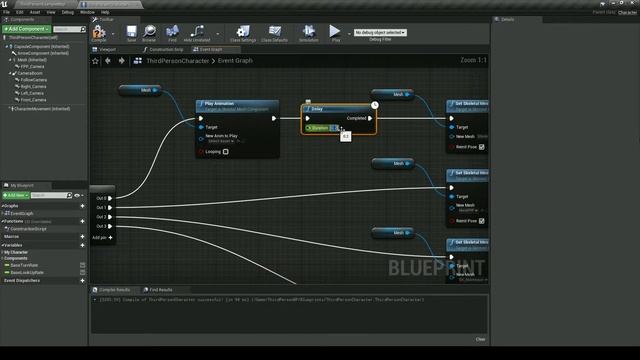Click the Duration value field on the Delay node
This screenshot has width=640, height=360.
tap(334, 128)
